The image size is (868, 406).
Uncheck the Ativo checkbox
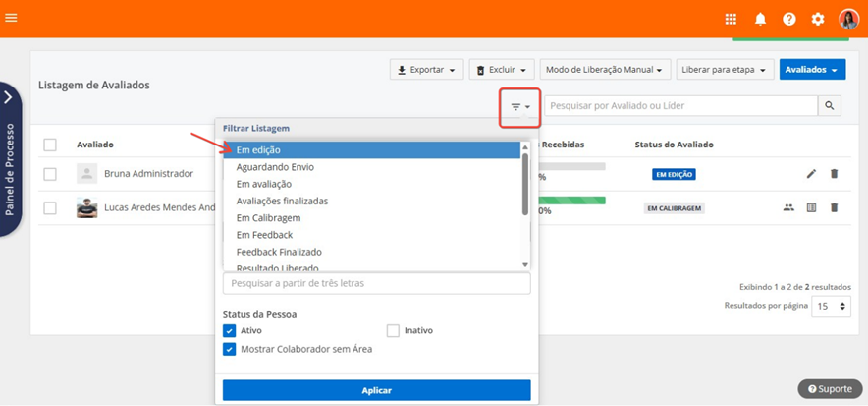coord(230,331)
